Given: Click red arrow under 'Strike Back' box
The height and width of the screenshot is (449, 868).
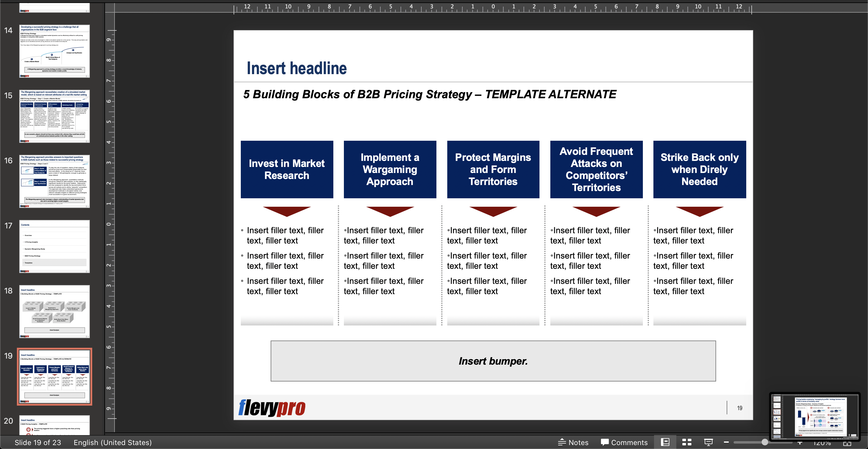Looking at the screenshot, I should (700, 212).
